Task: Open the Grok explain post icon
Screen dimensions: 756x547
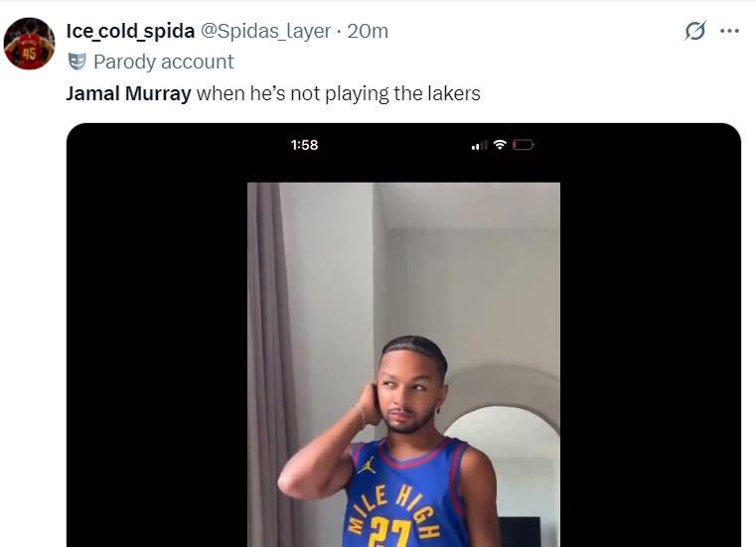Action: tap(695, 31)
